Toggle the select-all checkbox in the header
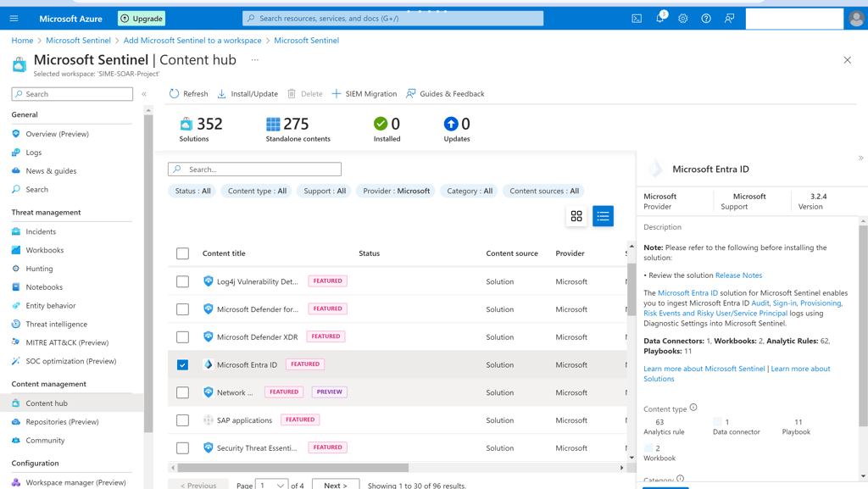Image resolution: width=868 pixels, height=489 pixels. [x=183, y=253]
